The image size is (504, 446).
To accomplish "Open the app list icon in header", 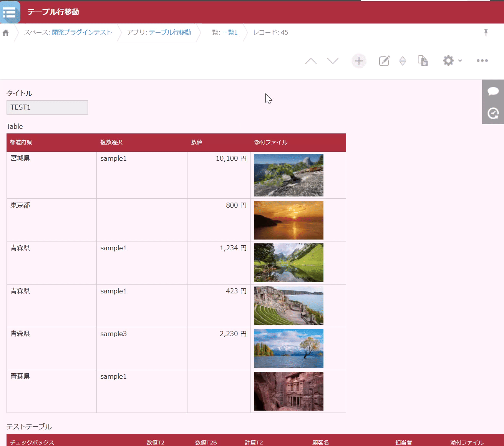I will 10,12.
